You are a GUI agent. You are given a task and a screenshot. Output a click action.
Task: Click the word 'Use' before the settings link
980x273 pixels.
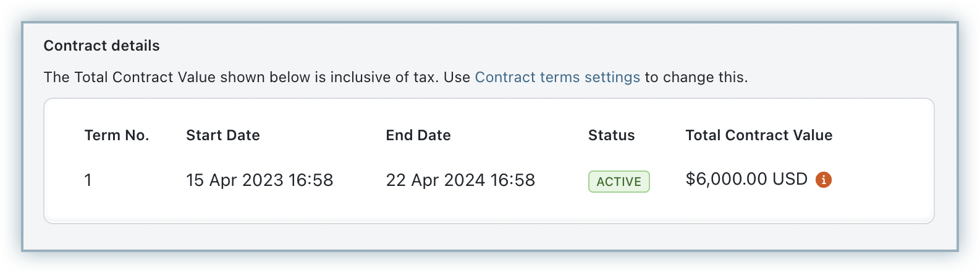(x=457, y=77)
